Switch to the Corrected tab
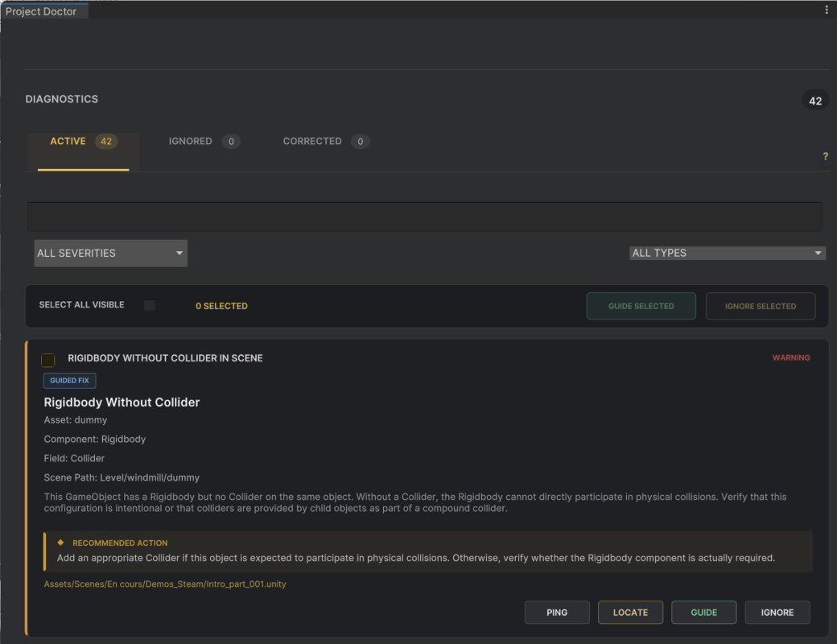Image resolution: width=837 pixels, height=644 pixels. pyautogui.click(x=326, y=142)
